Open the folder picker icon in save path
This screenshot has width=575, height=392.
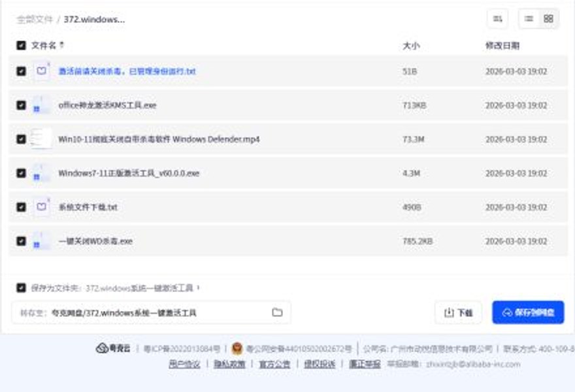(x=277, y=312)
